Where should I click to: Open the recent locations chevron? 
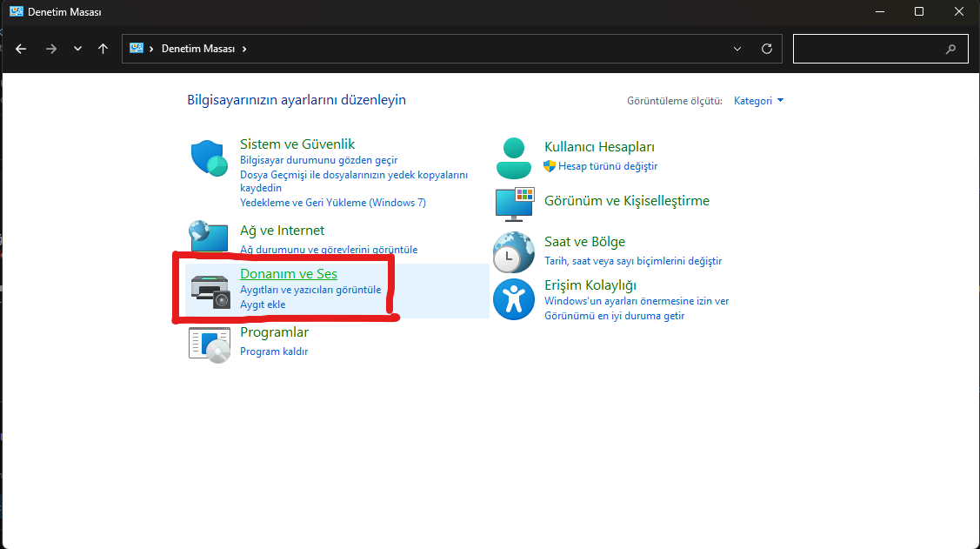tap(77, 49)
